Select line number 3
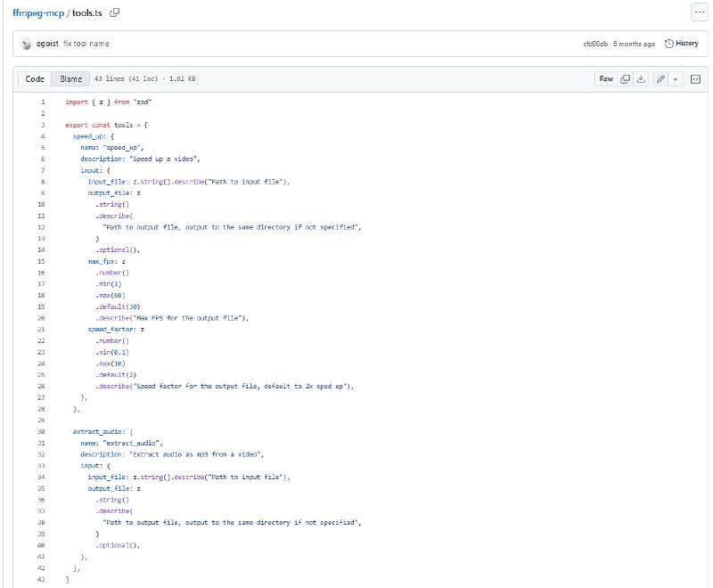The height and width of the screenshot is (588, 713). (x=43, y=125)
